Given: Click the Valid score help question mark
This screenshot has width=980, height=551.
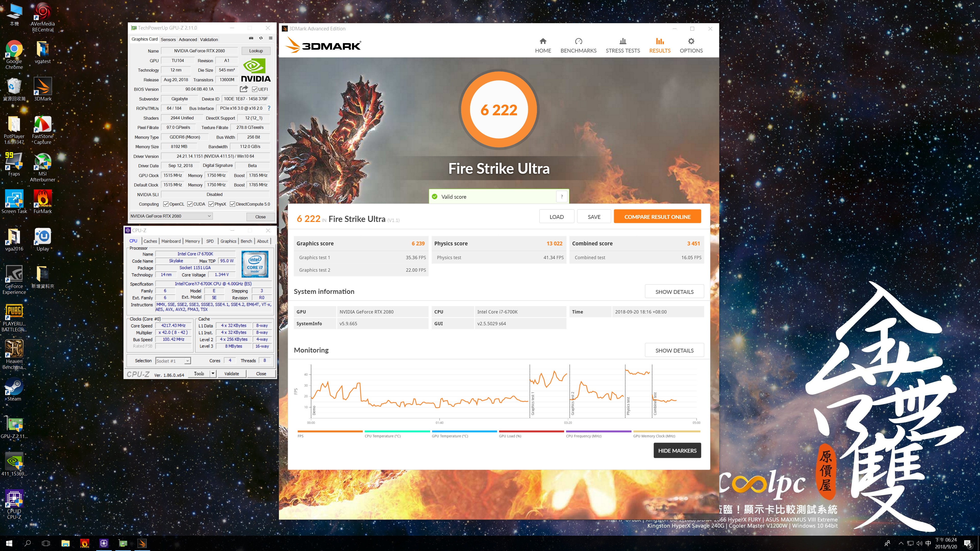Looking at the screenshot, I should [x=562, y=197].
